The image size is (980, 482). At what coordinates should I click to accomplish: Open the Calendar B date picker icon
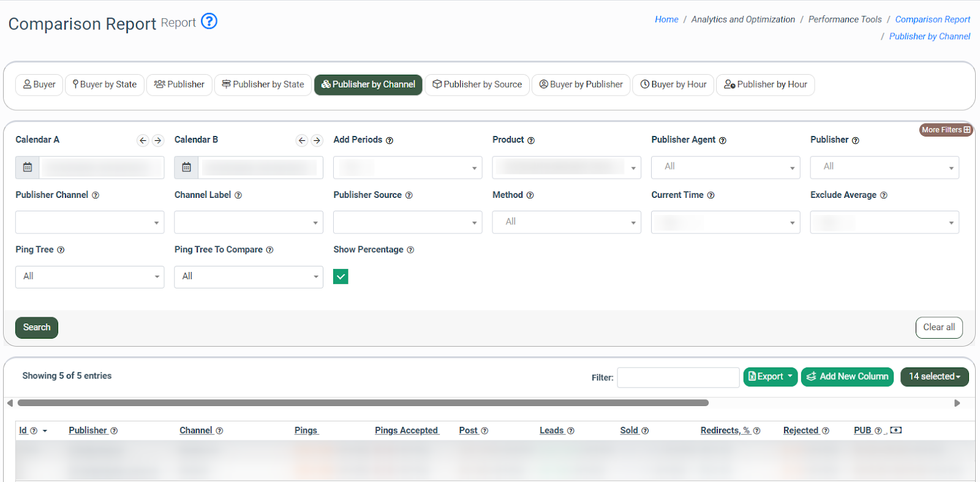tap(186, 167)
